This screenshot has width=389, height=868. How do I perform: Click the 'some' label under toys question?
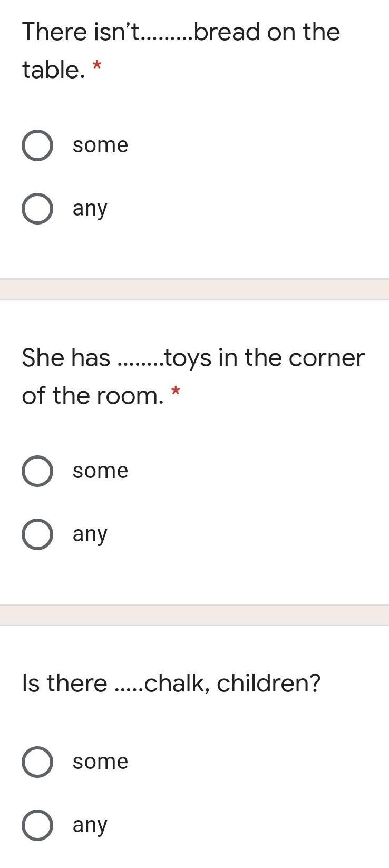tap(100, 471)
